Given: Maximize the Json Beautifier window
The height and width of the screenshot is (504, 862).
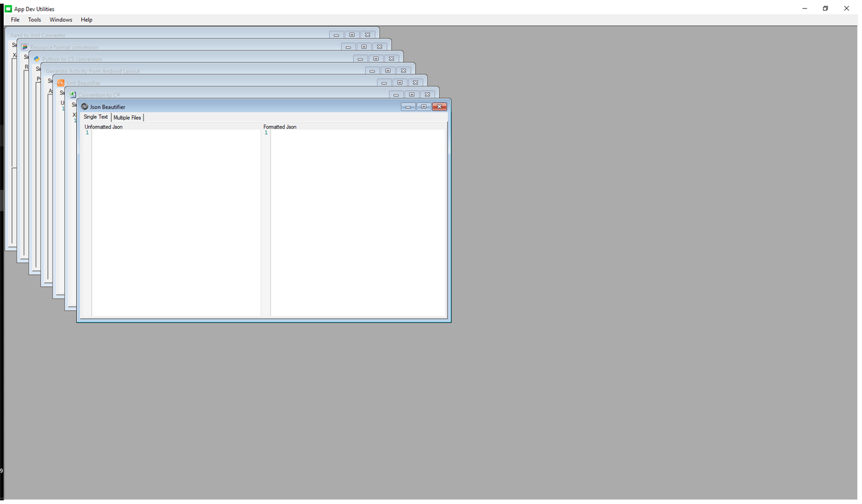Looking at the screenshot, I should tap(423, 106).
